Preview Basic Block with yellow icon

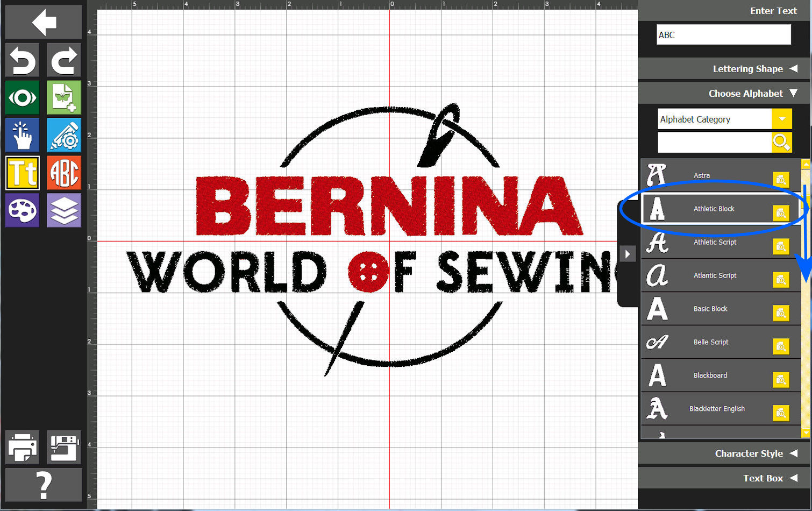click(781, 313)
